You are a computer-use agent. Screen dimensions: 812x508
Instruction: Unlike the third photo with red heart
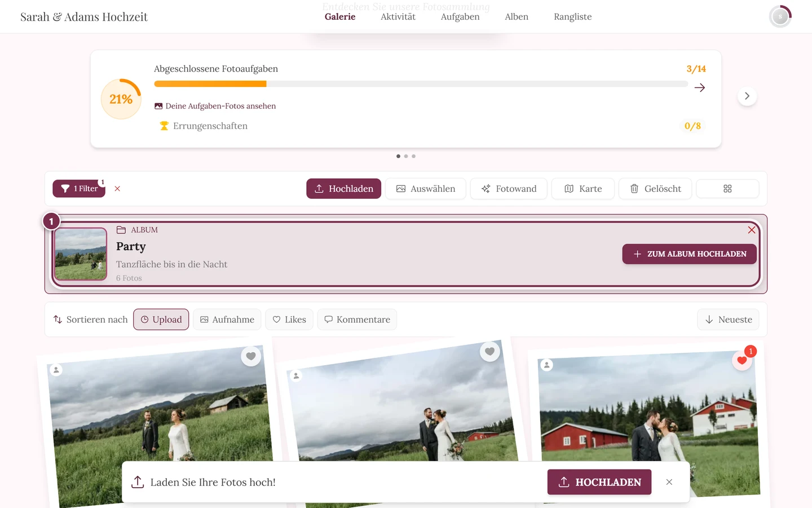point(742,361)
